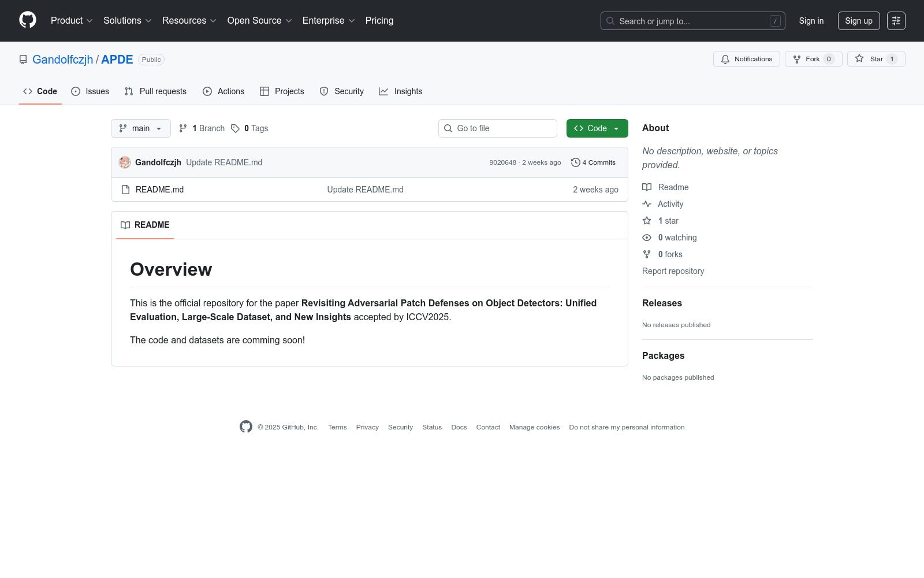
Task: Expand the Enterprise menu
Action: pos(329,21)
